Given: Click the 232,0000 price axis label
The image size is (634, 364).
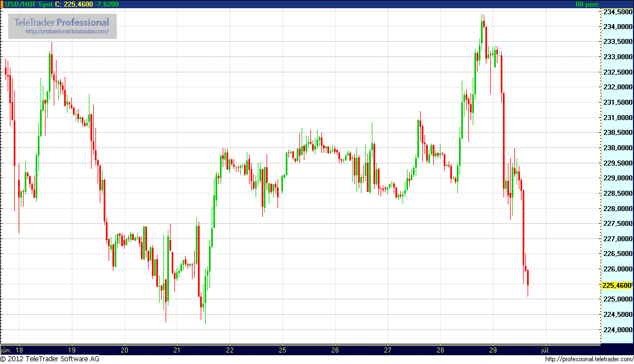Looking at the screenshot, I should pyautogui.click(x=618, y=87).
